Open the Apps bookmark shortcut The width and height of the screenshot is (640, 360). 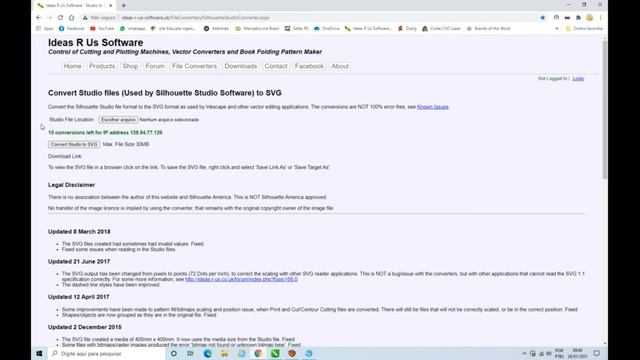point(45,29)
